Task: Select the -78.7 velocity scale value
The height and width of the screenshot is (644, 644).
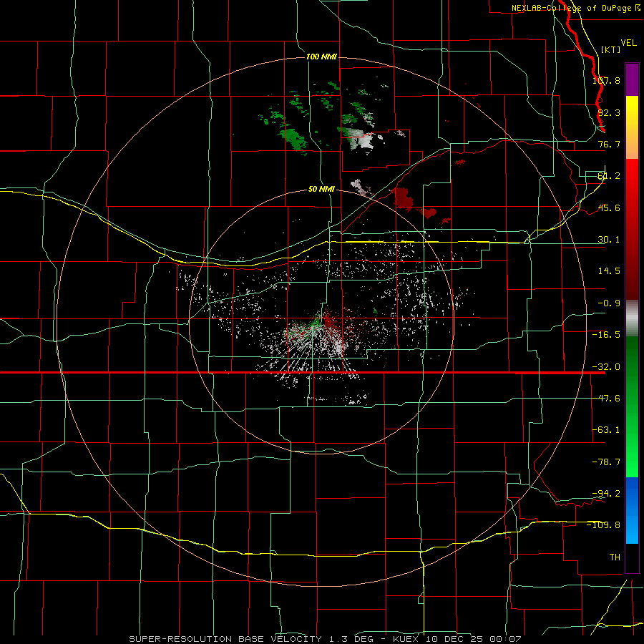Action: [606, 462]
